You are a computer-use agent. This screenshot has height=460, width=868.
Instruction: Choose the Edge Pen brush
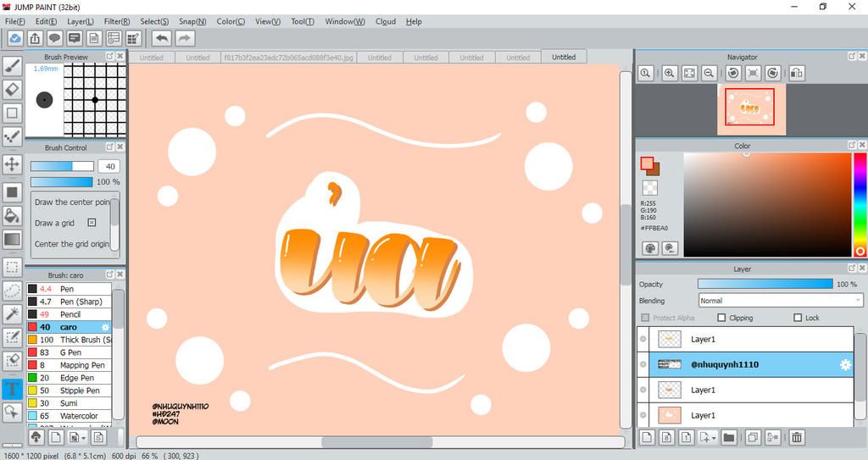coord(70,378)
